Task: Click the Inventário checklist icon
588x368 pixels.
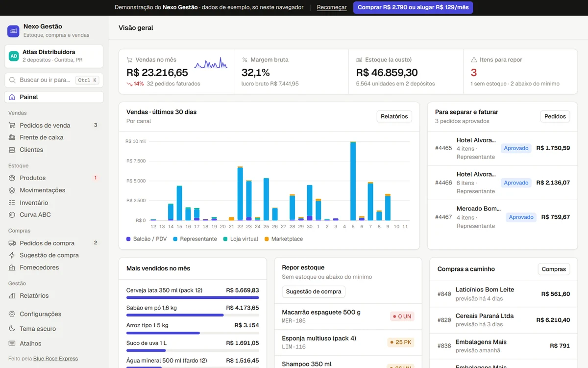Action: tap(12, 203)
